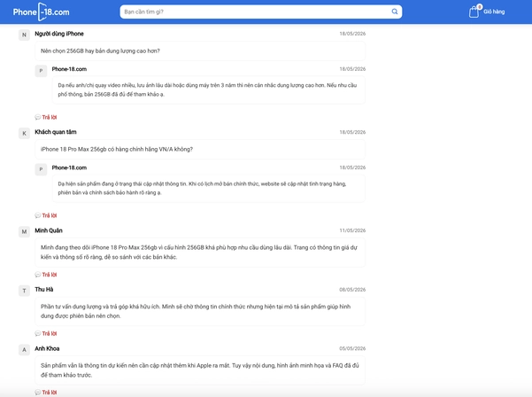
Task: Click Phone-18.com reply starting 'Dạ nếu anh/chị quay video'
Action: pyautogui.click(x=208, y=90)
